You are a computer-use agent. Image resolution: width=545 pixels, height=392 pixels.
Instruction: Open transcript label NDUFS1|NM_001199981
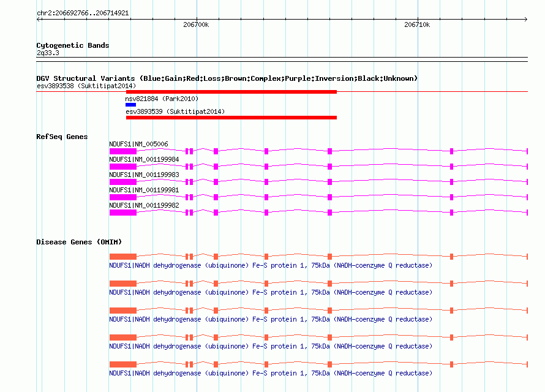click(144, 190)
